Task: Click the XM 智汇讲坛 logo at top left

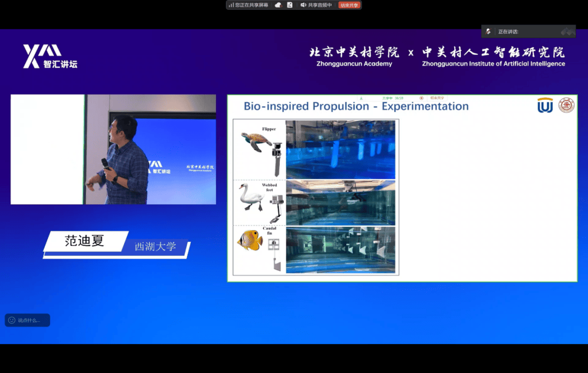Action: tap(50, 57)
